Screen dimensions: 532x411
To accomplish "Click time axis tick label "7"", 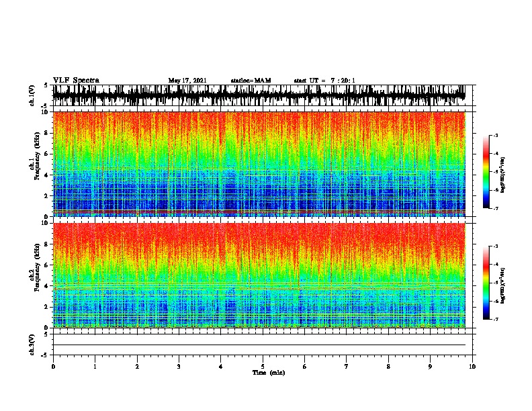I will [x=346, y=367].
